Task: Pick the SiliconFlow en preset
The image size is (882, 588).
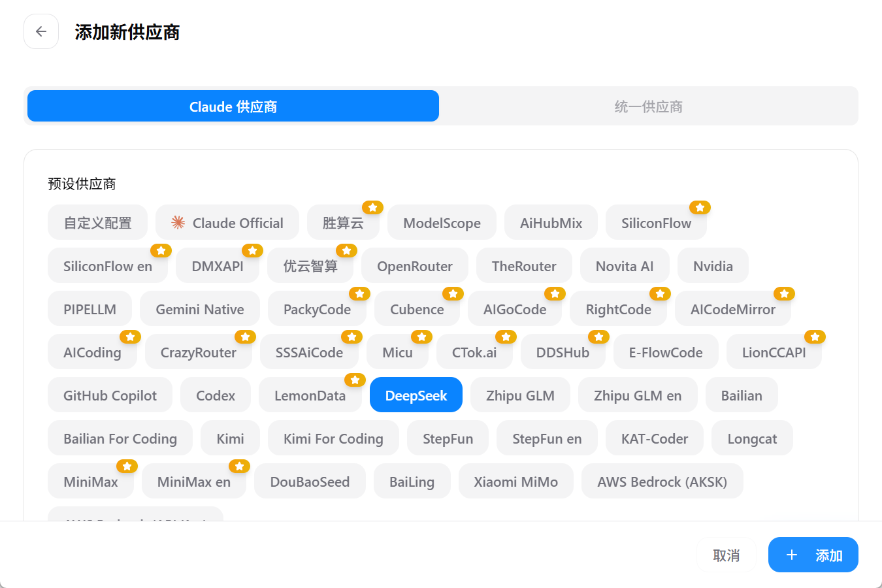Action: (108, 266)
